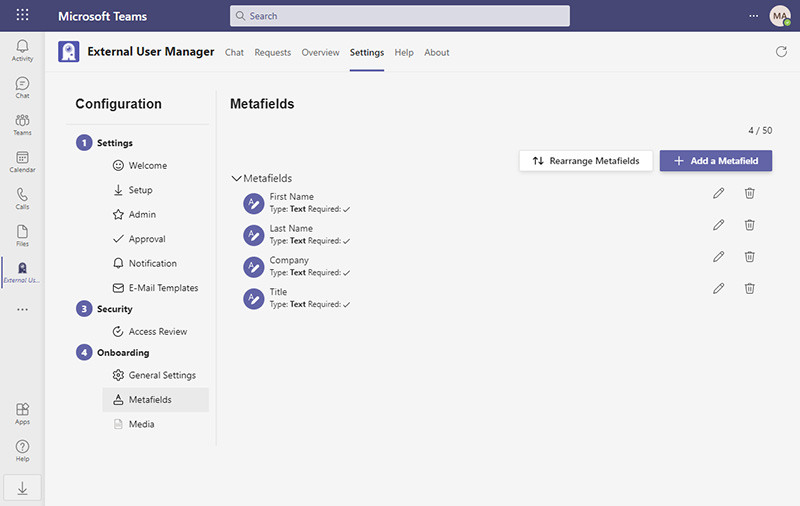Viewport: 800px width, 506px height.
Task: Collapse the Metafields group chevron
Action: tap(236, 179)
